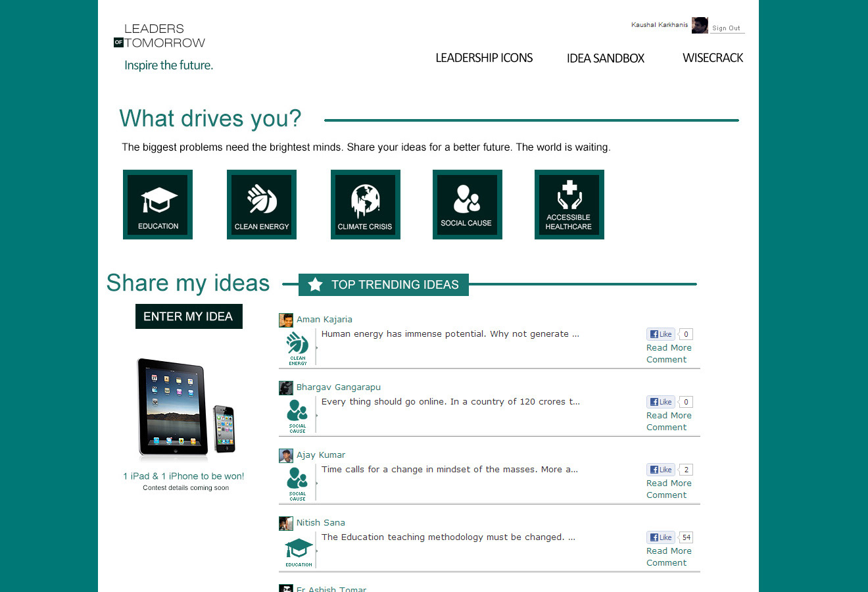Screen dimensions: 868x592
Task: Read more of Aman Kajaria's idea
Action: pos(669,348)
